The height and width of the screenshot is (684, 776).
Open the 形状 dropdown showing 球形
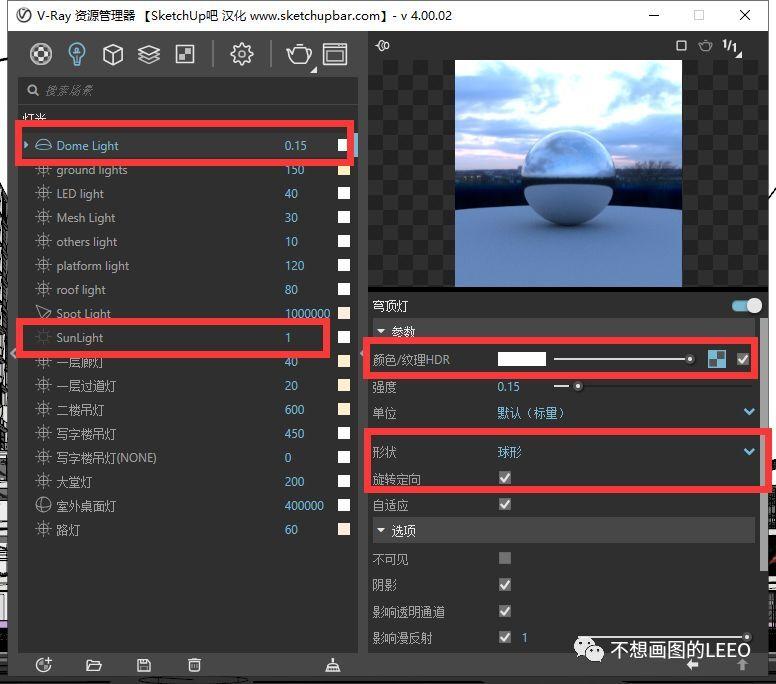pos(627,451)
